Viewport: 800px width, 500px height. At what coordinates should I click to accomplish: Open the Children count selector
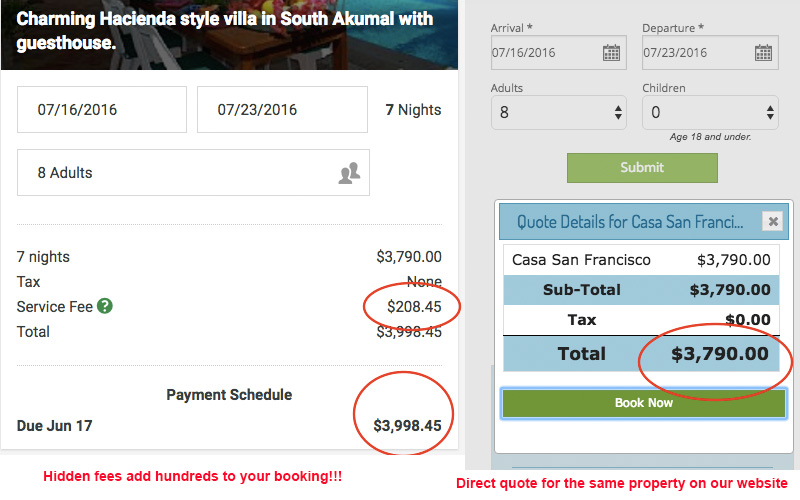[x=710, y=112]
